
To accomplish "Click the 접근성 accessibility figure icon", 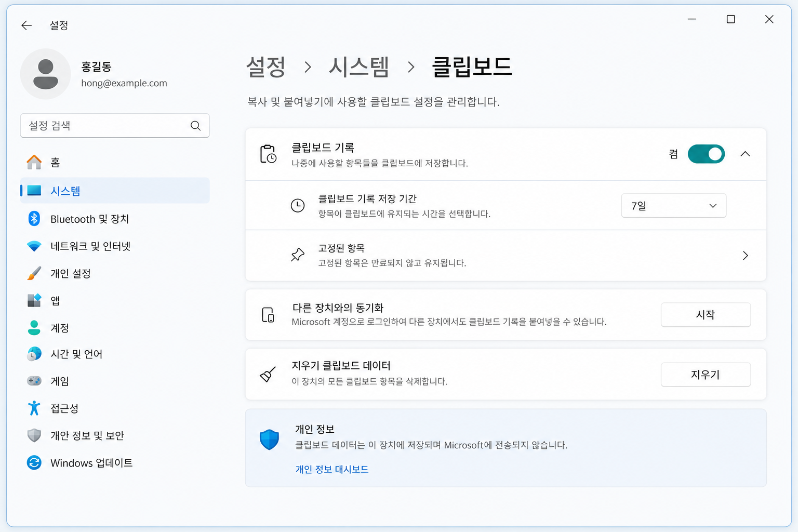I will tap(34, 408).
